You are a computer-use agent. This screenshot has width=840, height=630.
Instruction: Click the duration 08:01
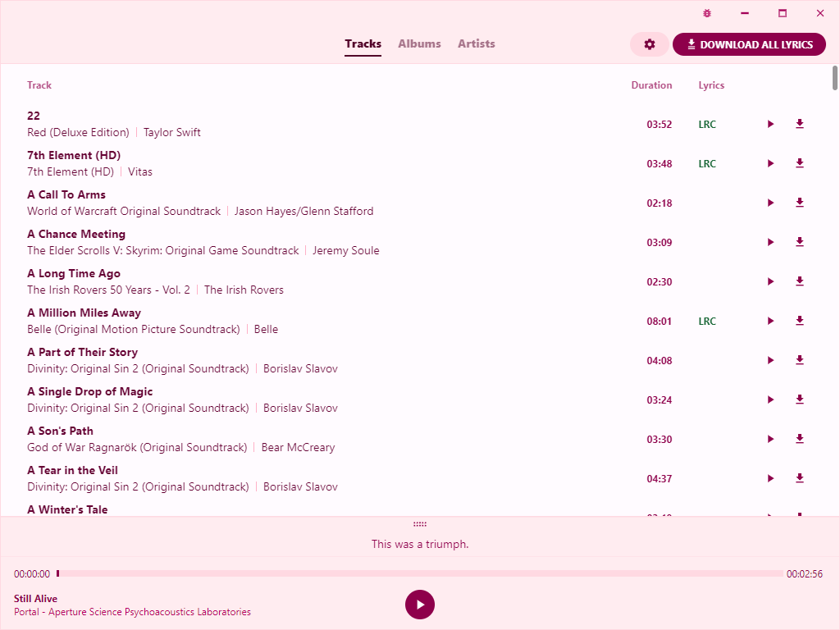coord(659,322)
